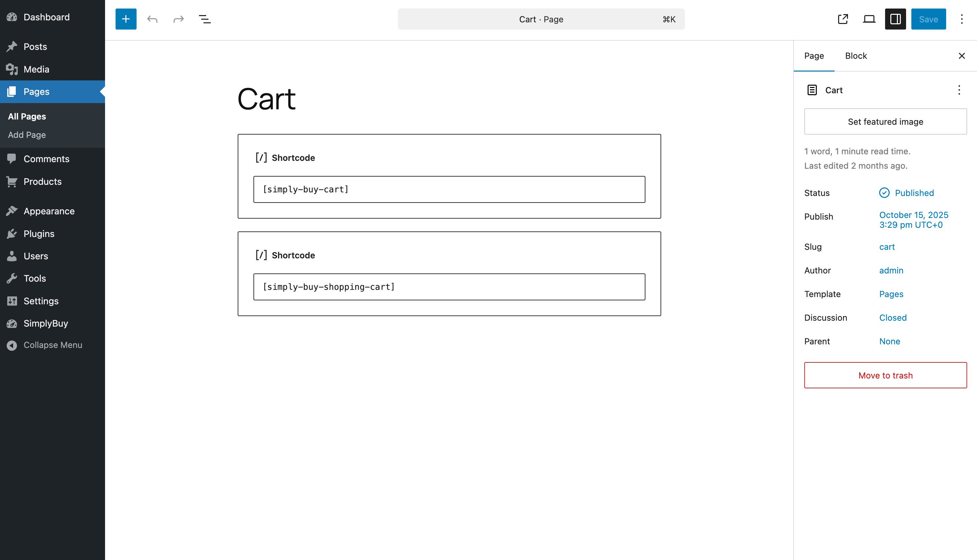Open the Status Published dropdown
The image size is (977, 560).
pyautogui.click(x=914, y=193)
